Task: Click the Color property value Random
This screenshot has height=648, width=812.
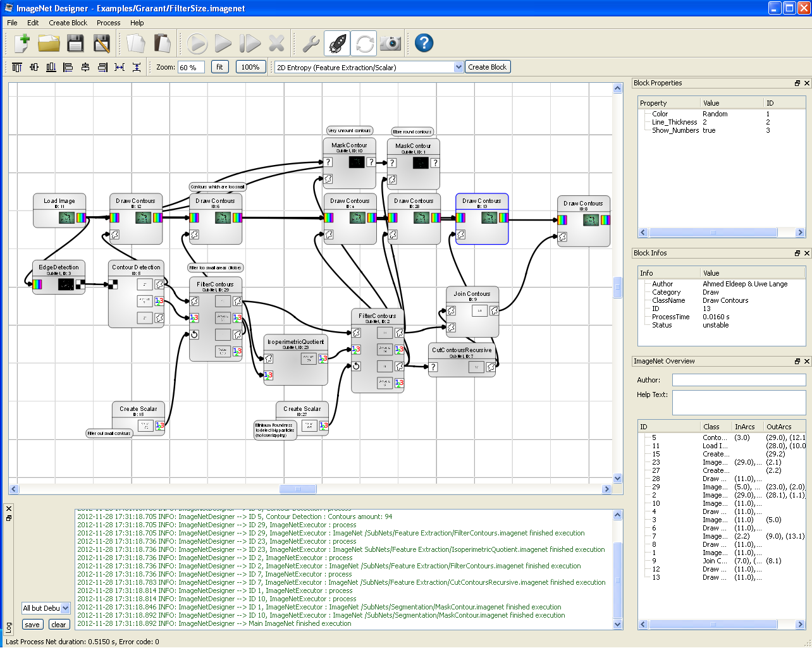Action: [x=715, y=114]
